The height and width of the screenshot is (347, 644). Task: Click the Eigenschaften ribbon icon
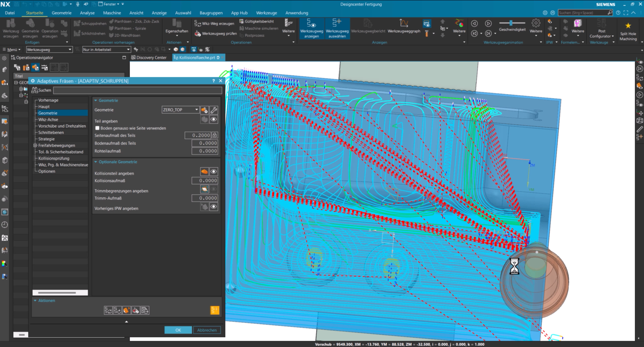pos(177,23)
